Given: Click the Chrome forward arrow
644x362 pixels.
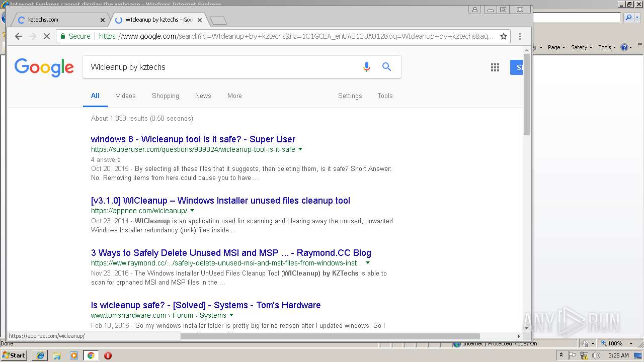Looking at the screenshot, I should (x=33, y=36).
